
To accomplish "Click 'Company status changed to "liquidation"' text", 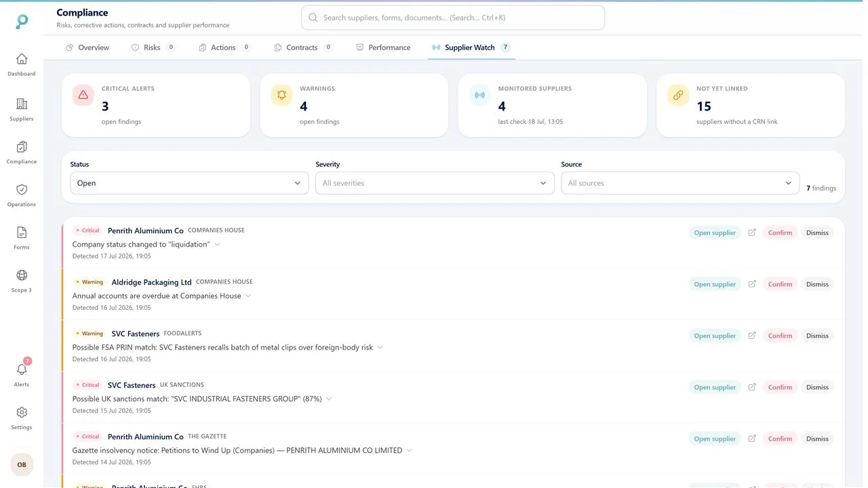I will [x=141, y=244].
